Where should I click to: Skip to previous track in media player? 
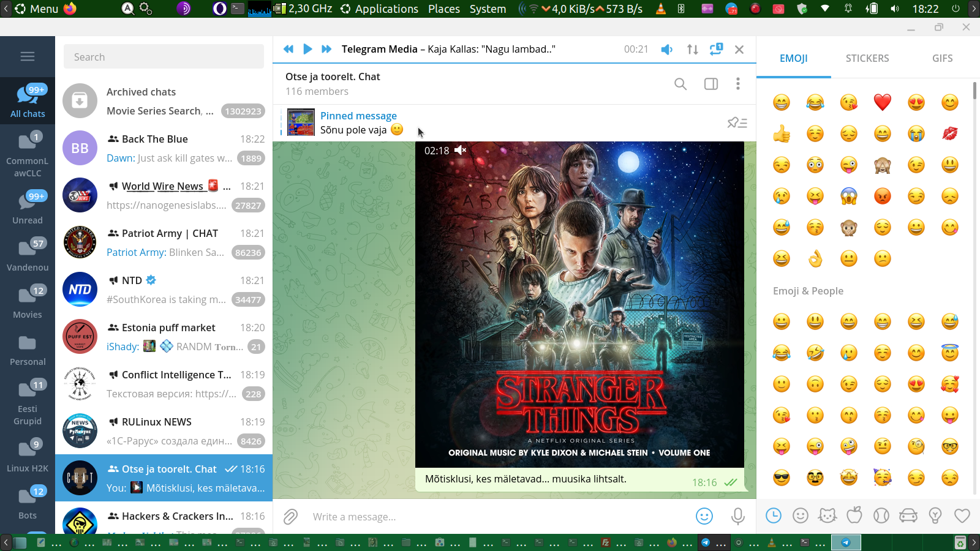[288, 49]
